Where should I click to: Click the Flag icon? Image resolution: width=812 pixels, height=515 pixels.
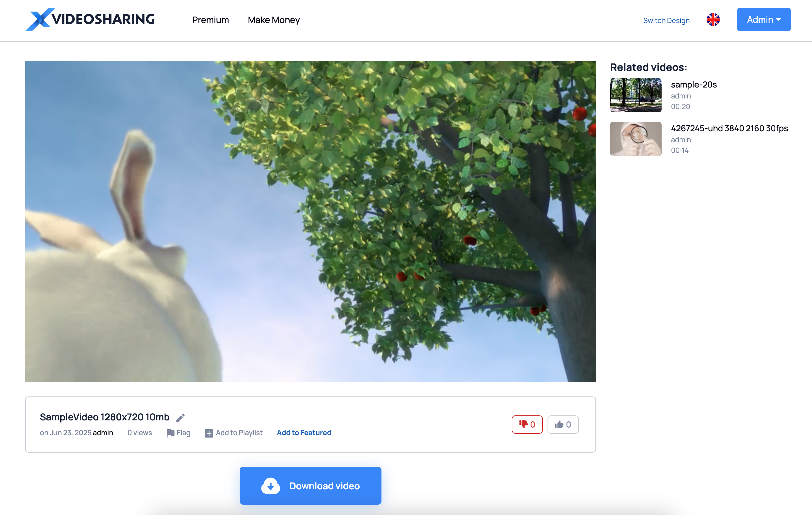[170, 433]
